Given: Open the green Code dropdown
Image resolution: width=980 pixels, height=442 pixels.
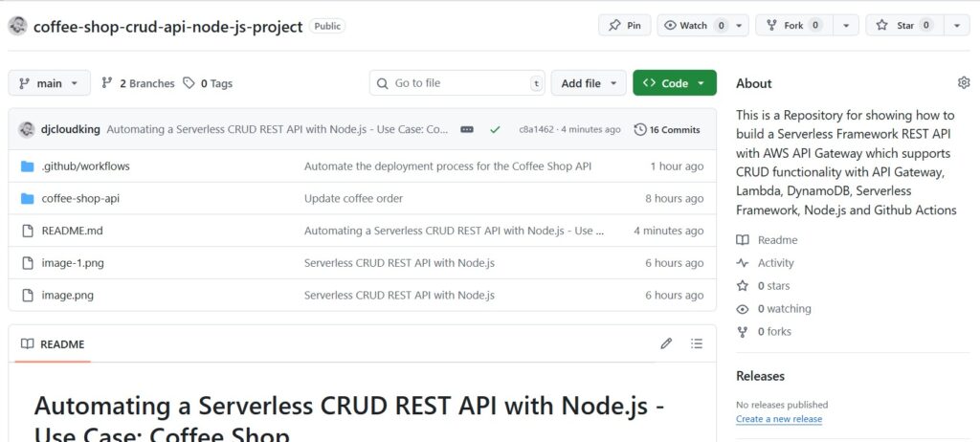Looking at the screenshot, I should [x=675, y=83].
